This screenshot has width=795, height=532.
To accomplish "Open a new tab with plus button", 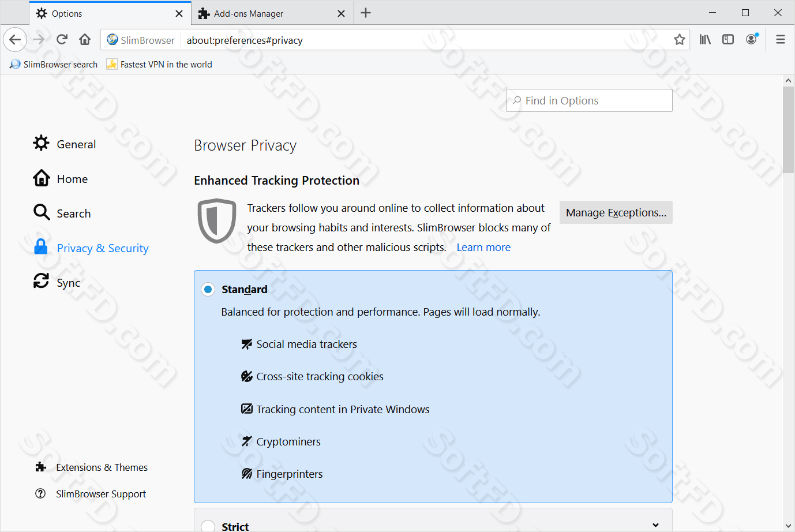I will pos(366,13).
